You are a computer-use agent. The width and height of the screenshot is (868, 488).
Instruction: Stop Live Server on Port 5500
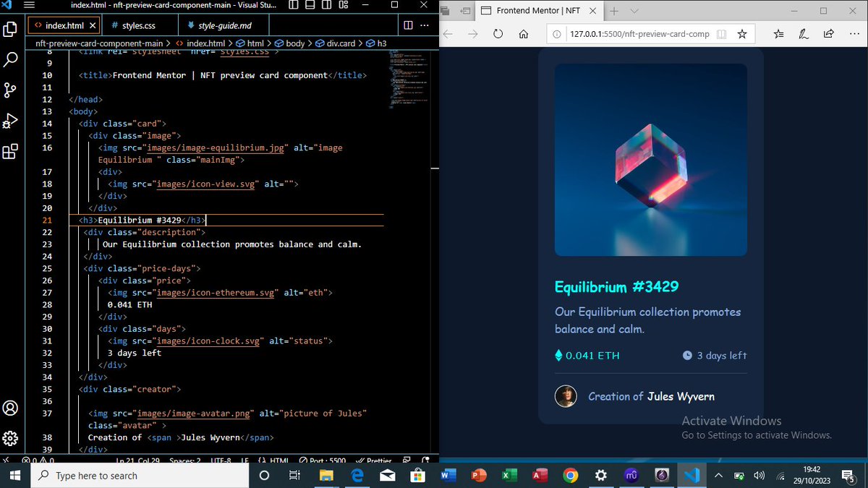pyautogui.click(x=323, y=460)
